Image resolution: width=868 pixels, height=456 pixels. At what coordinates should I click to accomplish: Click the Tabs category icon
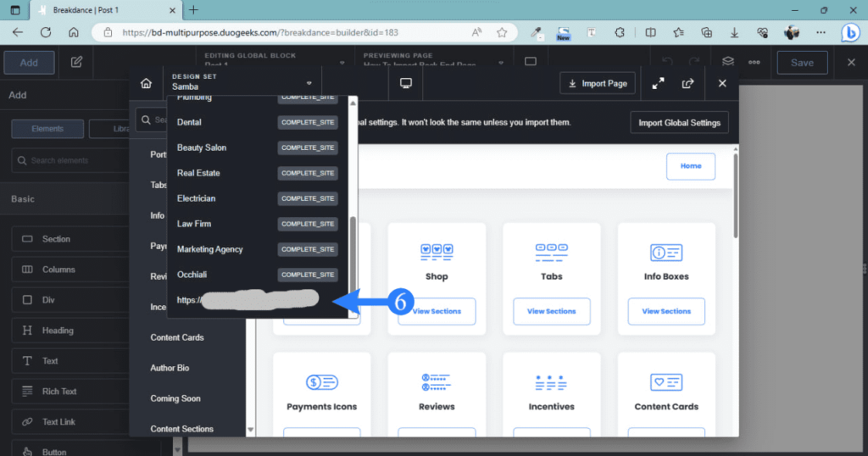tap(551, 252)
